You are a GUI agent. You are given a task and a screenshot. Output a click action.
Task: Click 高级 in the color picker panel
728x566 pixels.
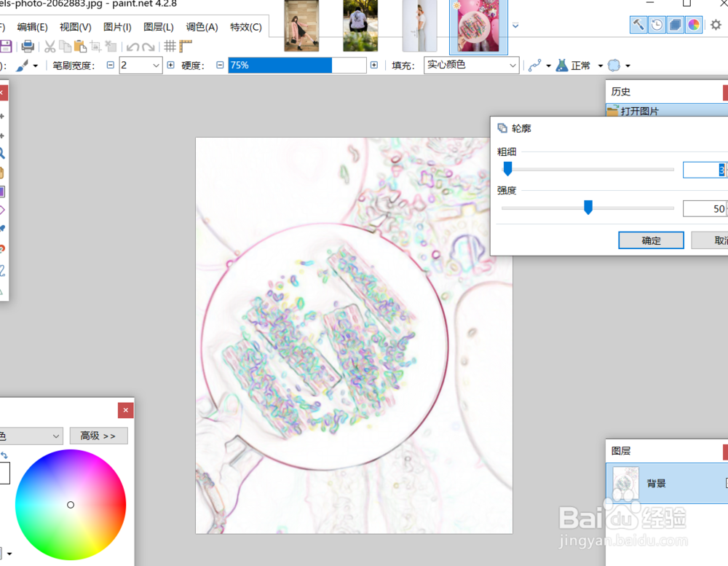tap(98, 436)
